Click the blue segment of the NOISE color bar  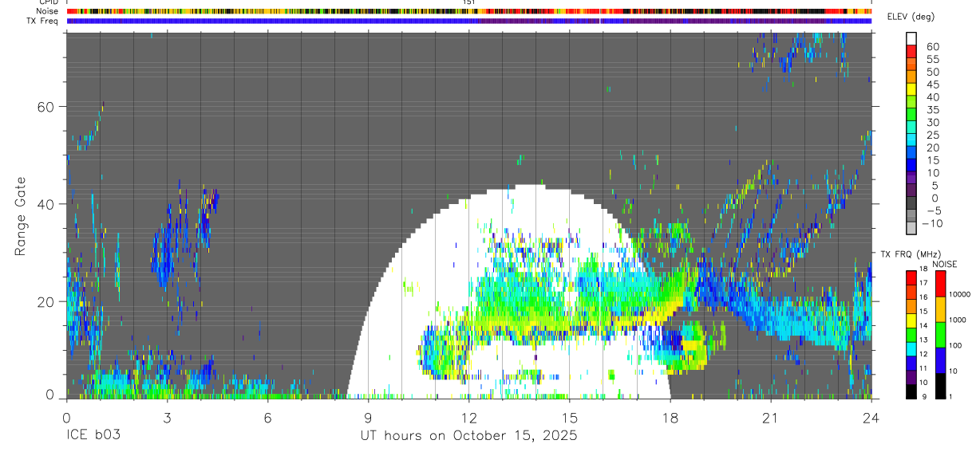[941, 360]
